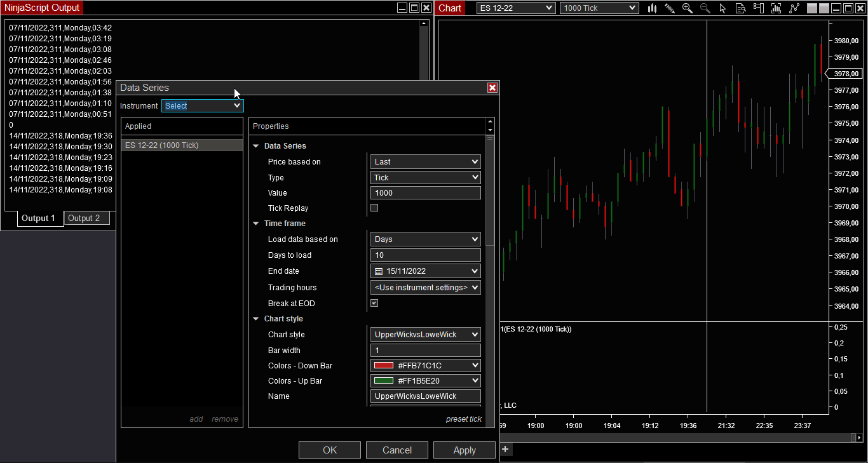This screenshot has height=463, width=868.
Task: Add a new chart tab with the plus button
Action: pos(506,450)
